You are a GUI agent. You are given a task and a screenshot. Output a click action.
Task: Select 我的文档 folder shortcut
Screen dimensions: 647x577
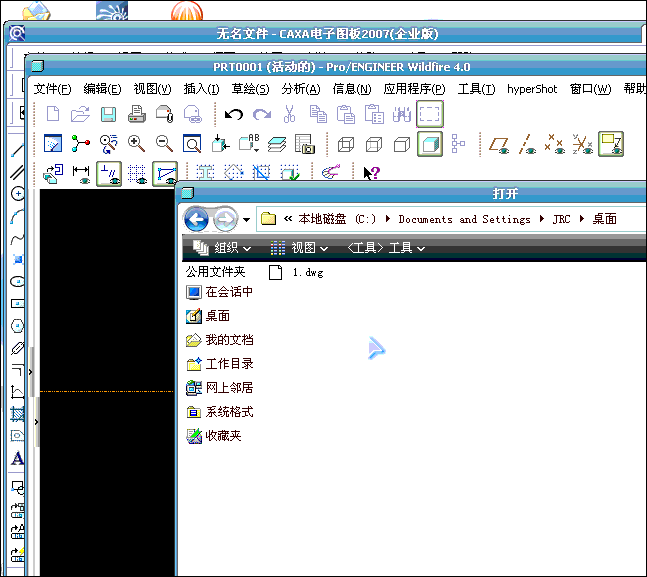(219, 340)
